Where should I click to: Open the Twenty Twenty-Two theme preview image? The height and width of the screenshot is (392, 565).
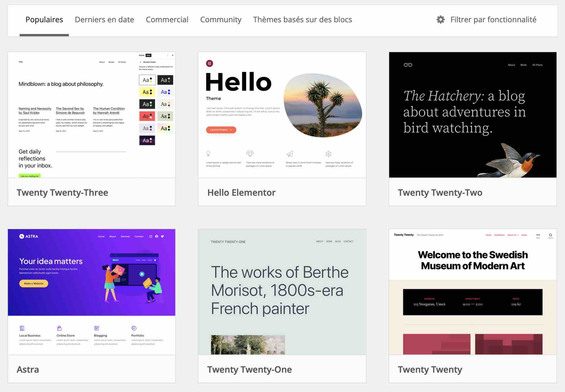[x=473, y=115]
